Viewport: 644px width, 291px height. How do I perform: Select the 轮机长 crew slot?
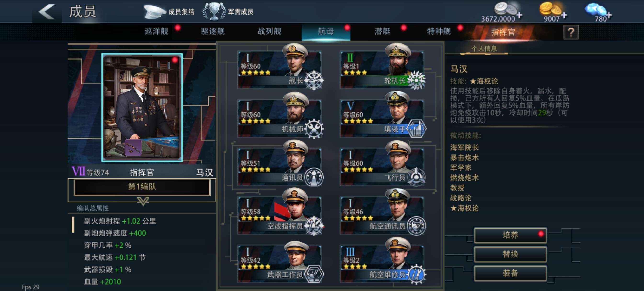(x=382, y=67)
